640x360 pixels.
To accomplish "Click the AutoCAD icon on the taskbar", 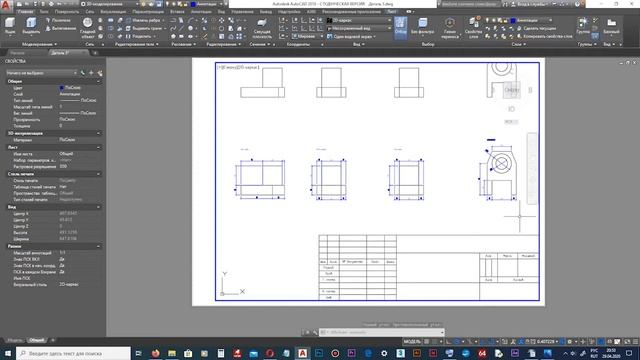I will click(302, 353).
